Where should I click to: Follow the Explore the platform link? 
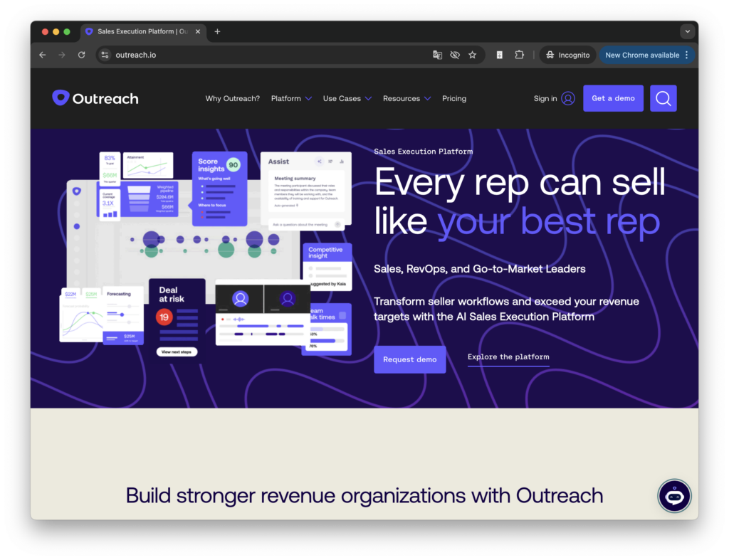click(508, 357)
